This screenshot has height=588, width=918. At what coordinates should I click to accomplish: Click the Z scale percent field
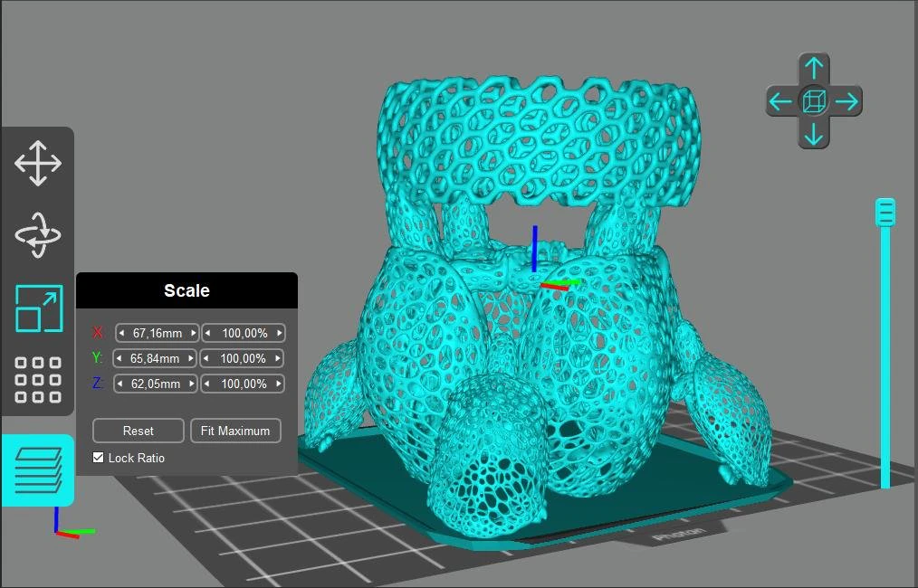click(243, 384)
